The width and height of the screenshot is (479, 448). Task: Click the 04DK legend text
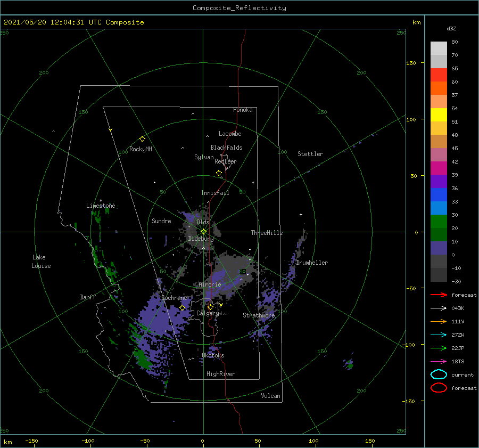[x=458, y=308]
